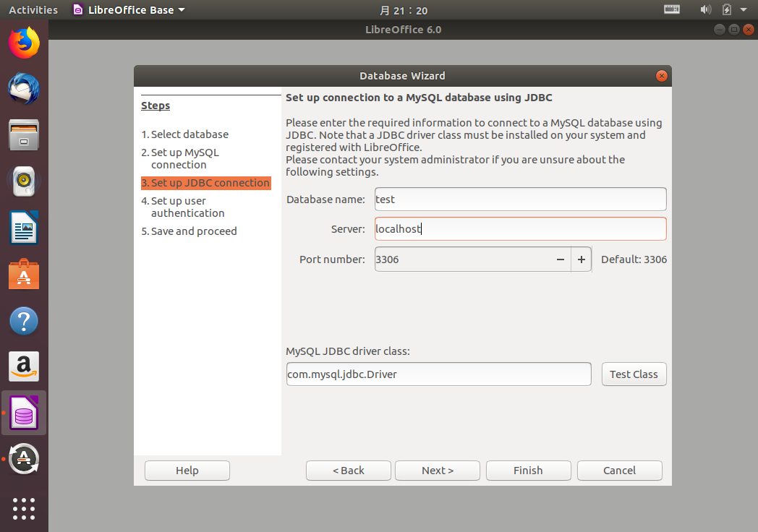The image size is (758, 532).
Task: Open the Help question mark icon
Action: point(24,321)
